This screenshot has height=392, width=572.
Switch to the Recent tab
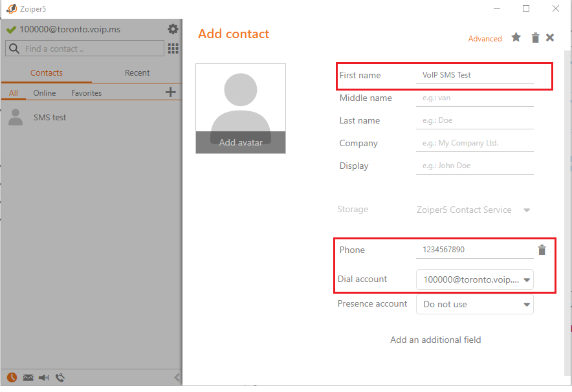136,72
